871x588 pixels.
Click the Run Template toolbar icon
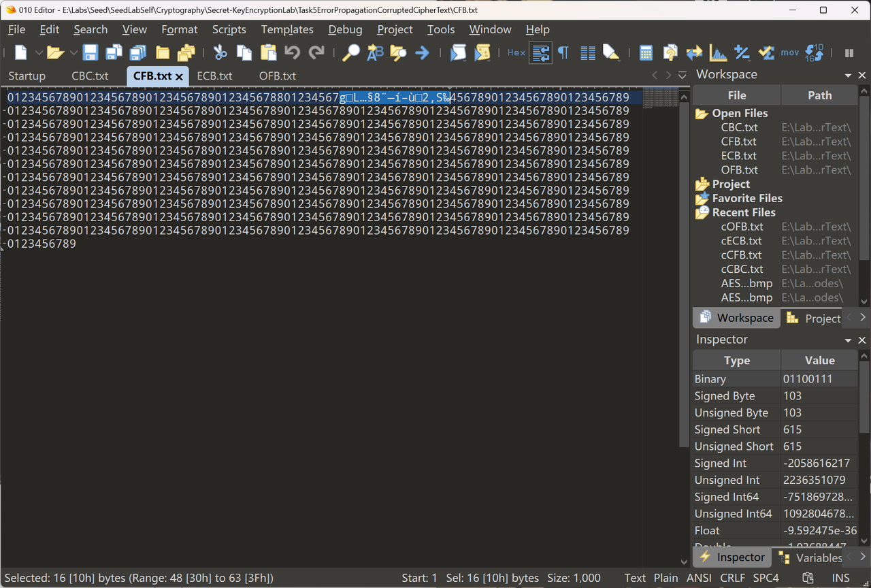482,52
